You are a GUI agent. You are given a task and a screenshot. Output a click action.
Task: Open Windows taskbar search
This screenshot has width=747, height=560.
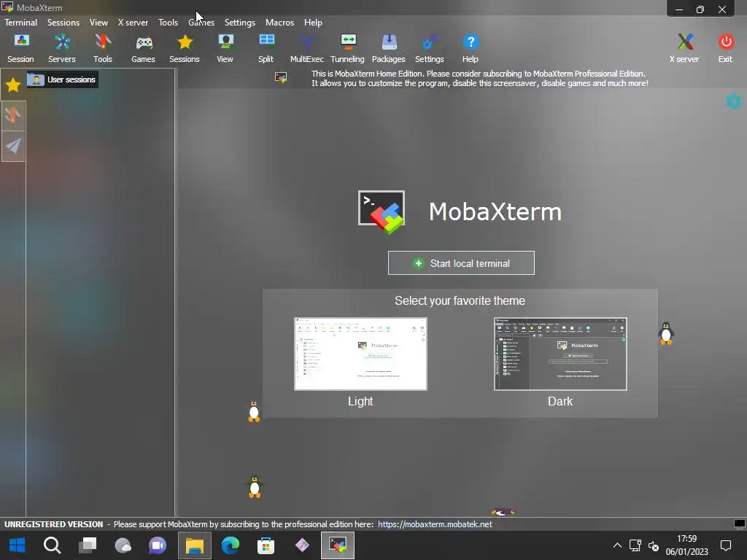click(52, 545)
